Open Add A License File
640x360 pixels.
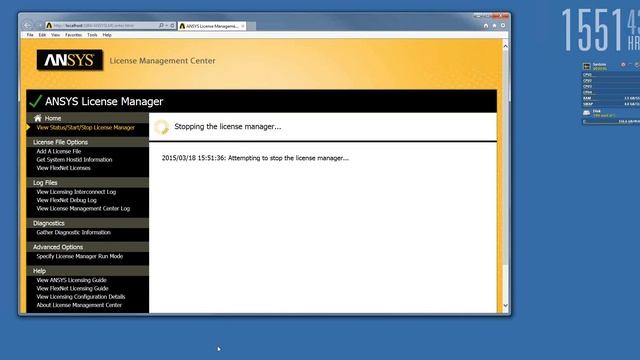(x=59, y=151)
